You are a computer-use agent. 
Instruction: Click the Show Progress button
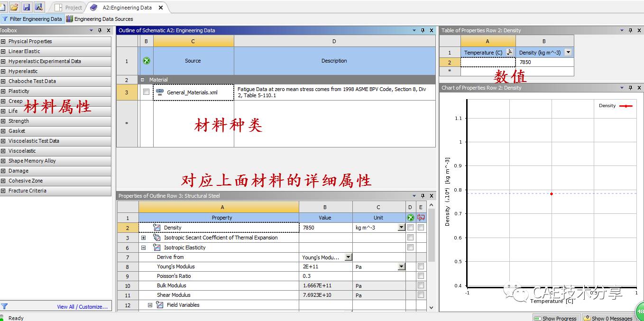[556, 318]
